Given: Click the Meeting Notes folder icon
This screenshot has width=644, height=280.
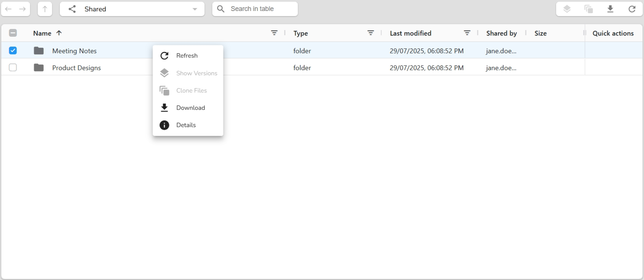Looking at the screenshot, I should (x=39, y=51).
